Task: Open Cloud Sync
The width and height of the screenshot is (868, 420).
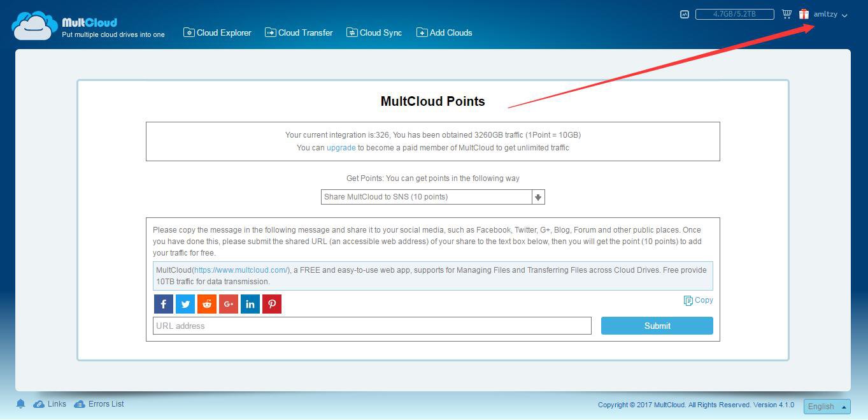Action: click(x=374, y=33)
